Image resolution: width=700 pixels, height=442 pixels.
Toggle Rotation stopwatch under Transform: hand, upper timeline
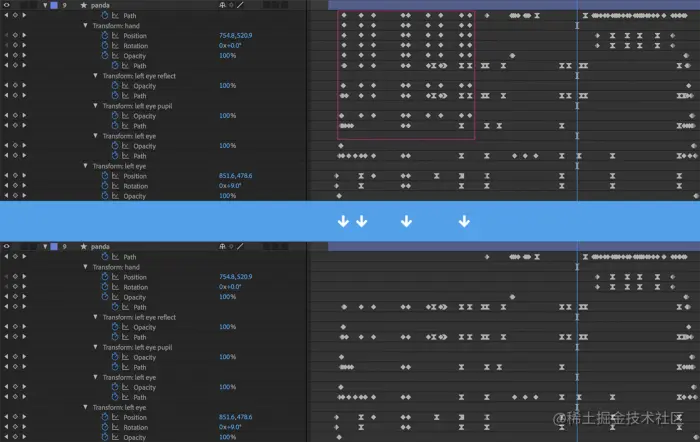coord(105,46)
